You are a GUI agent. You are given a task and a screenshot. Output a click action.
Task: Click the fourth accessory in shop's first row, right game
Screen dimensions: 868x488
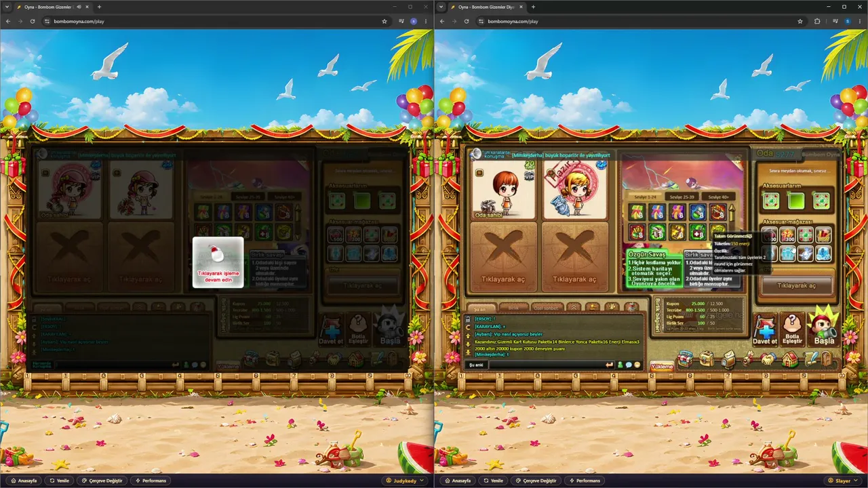[823, 235]
